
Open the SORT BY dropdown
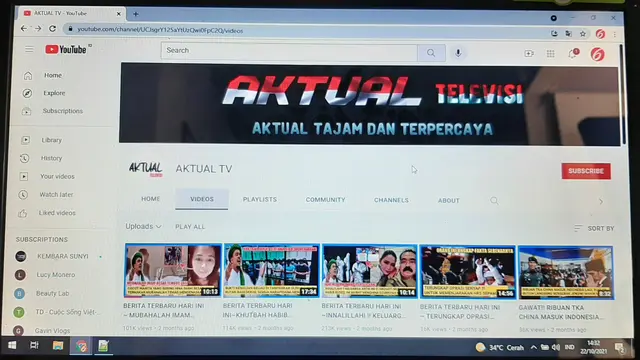(x=594, y=229)
